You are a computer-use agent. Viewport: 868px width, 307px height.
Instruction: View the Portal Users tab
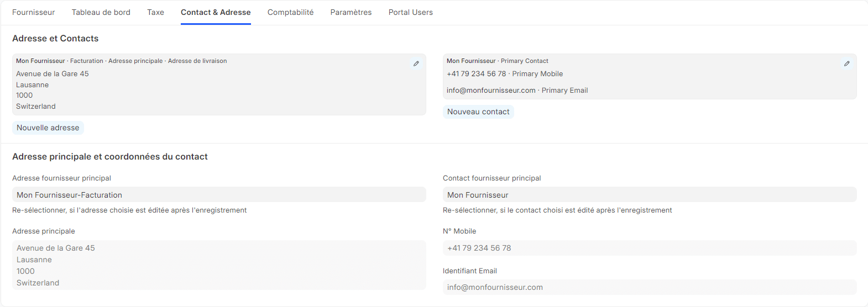tap(411, 12)
